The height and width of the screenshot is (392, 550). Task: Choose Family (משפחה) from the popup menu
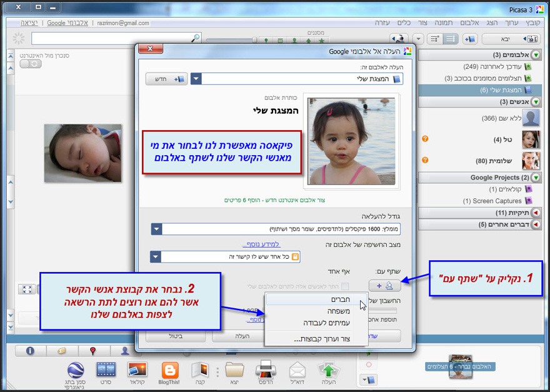tap(317, 311)
